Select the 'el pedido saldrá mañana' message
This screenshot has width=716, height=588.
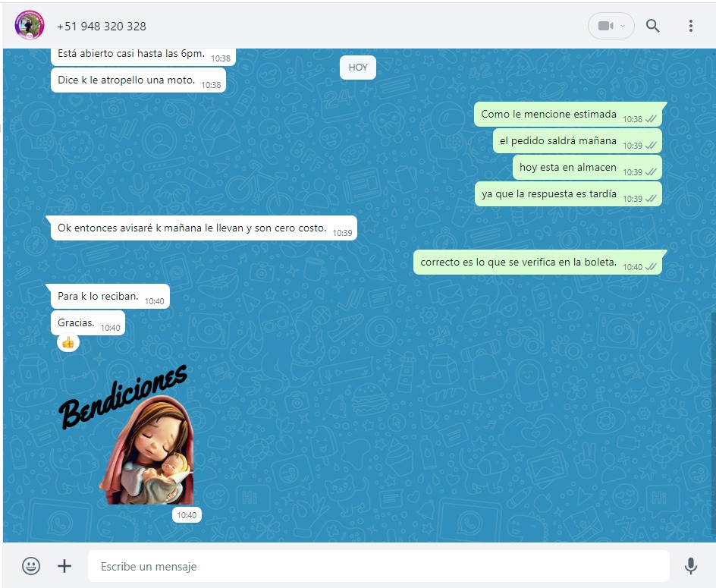(558, 141)
